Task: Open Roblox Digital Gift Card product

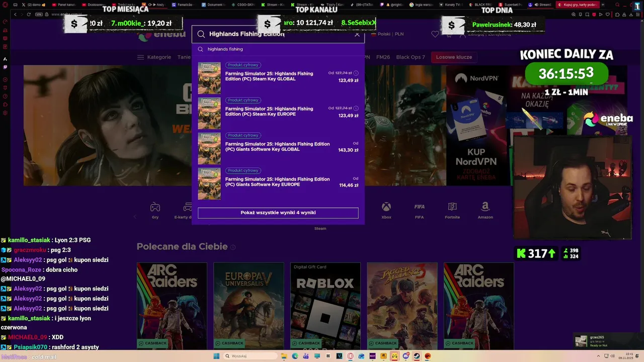Action: (325, 306)
